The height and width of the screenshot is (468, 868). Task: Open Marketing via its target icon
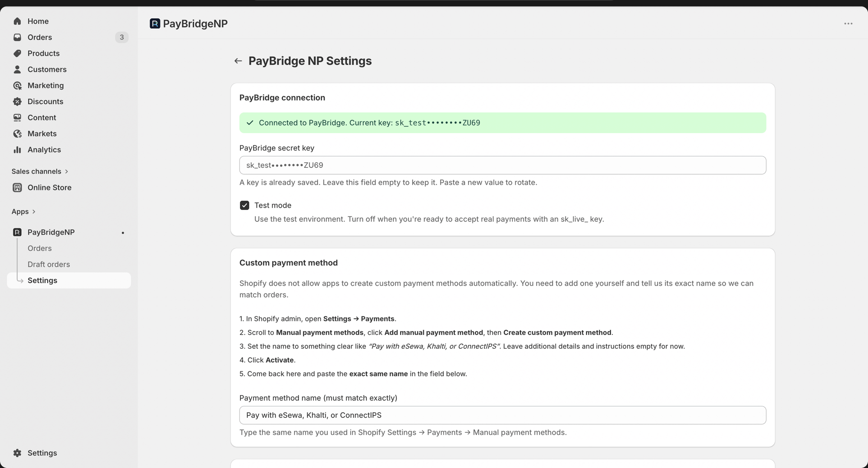[x=17, y=85]
